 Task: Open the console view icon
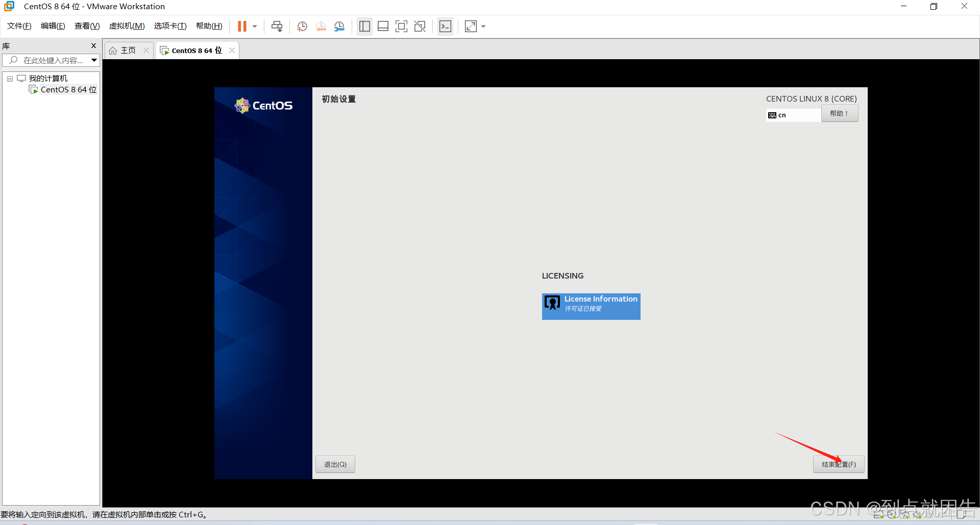coord(445,27)
